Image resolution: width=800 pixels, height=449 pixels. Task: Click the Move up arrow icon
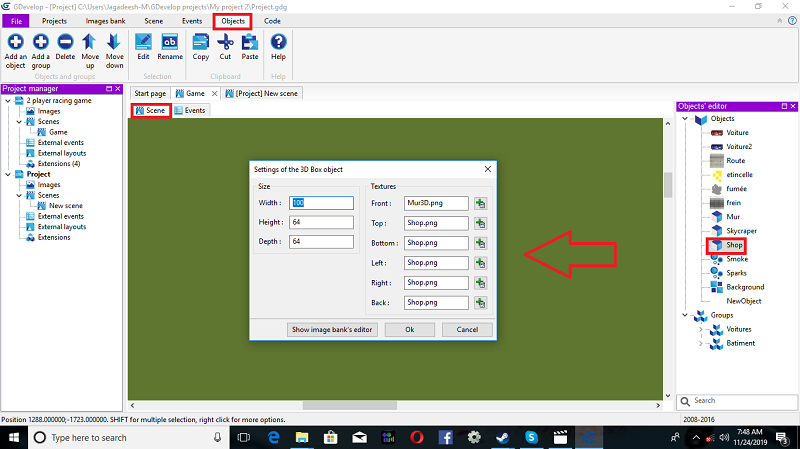point(90,42)
